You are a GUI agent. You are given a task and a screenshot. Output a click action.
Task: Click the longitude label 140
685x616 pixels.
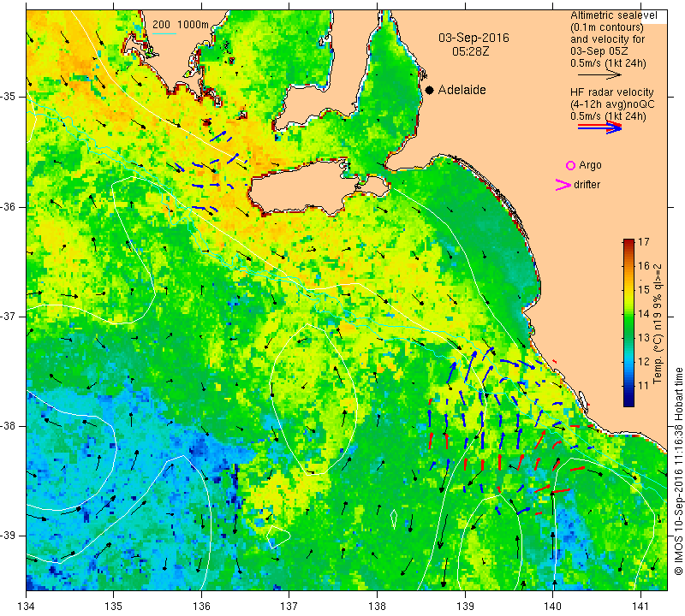tap(553, 607)
